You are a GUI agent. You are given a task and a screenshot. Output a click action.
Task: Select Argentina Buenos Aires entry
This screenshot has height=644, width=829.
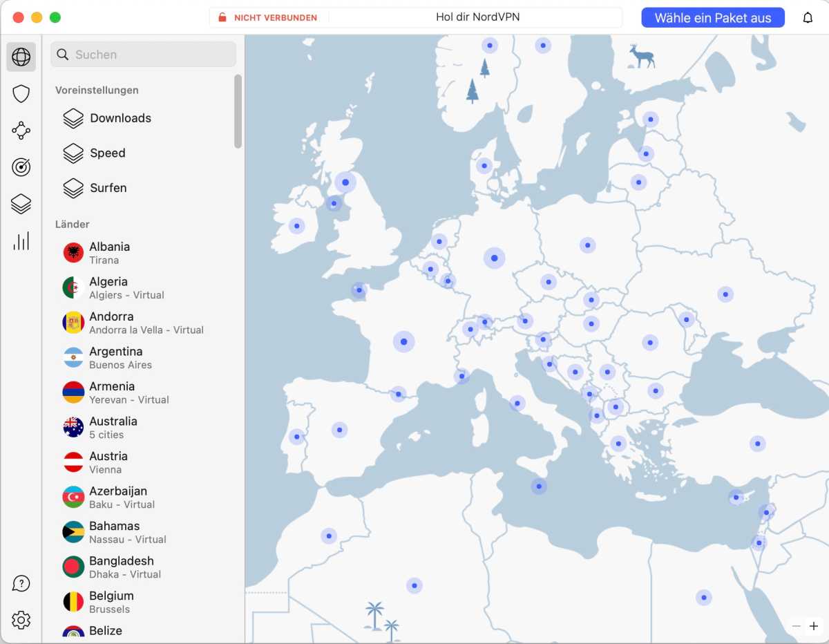pos(144,357)
